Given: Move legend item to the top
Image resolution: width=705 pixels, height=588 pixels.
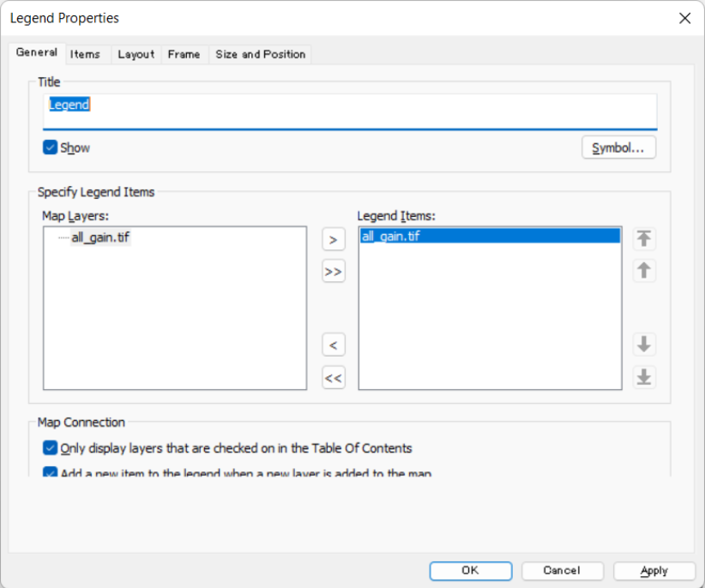Looking at the screenshot, I should pyautogui.click(x=644, y=238).
